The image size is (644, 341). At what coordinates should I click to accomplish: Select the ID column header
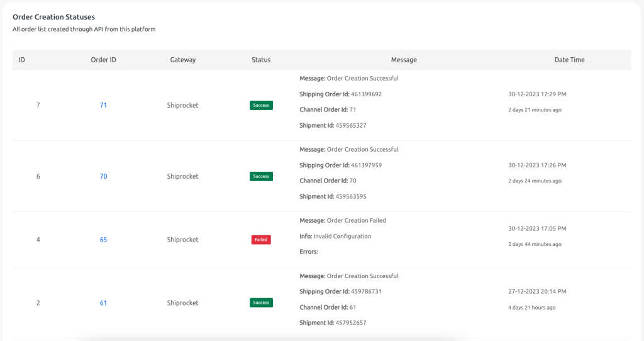point(22,60)
